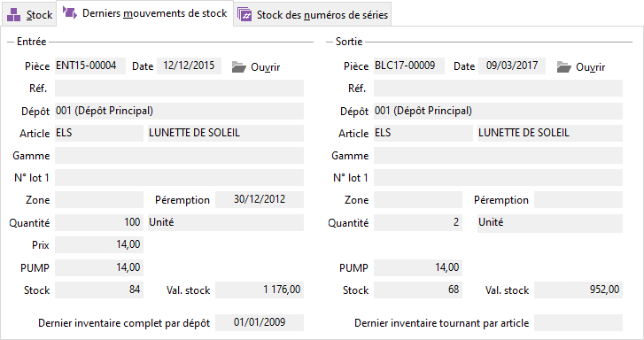
Task: Open the exit document BLC17-00009 via Ouvrir
Action: pos(581,67)
